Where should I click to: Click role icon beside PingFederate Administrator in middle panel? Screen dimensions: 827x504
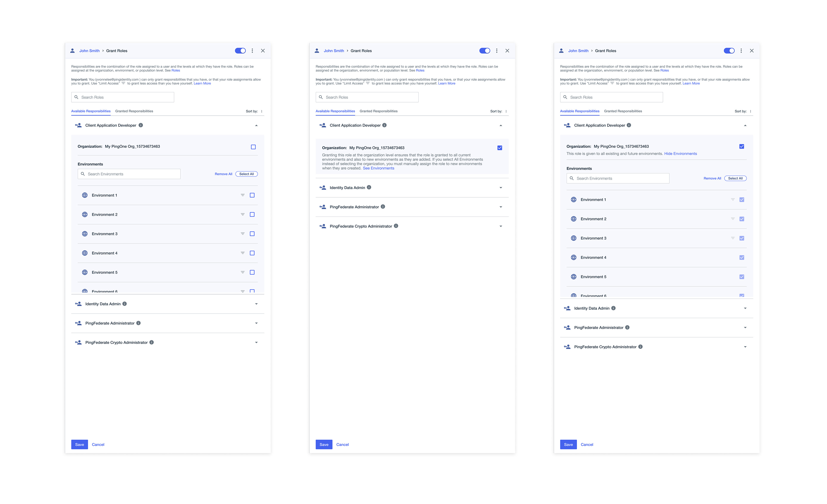pyautogui.click(x=323, y=207)
